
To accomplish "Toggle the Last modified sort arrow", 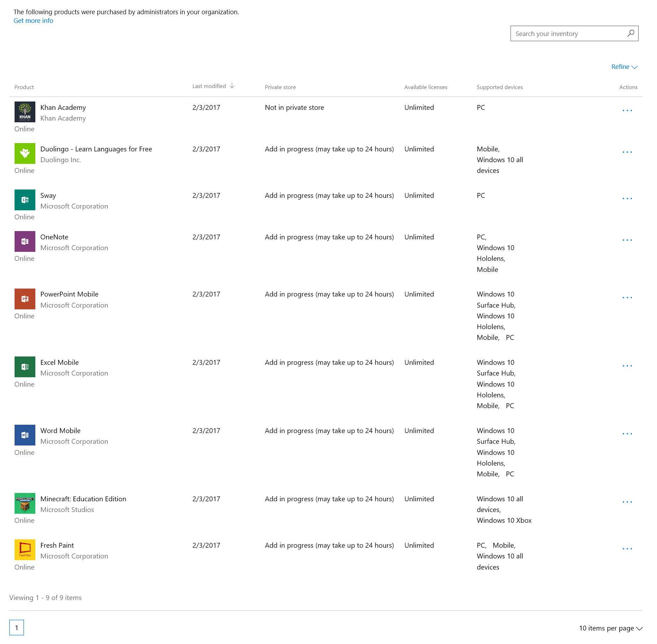I will [232, 86].
